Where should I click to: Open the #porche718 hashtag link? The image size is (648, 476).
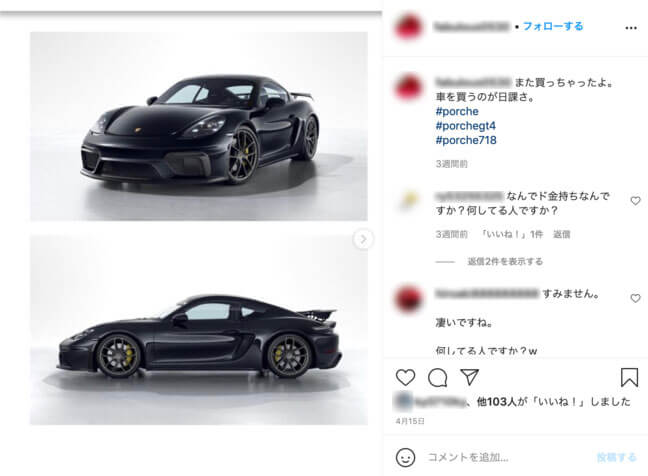[466, 140]
